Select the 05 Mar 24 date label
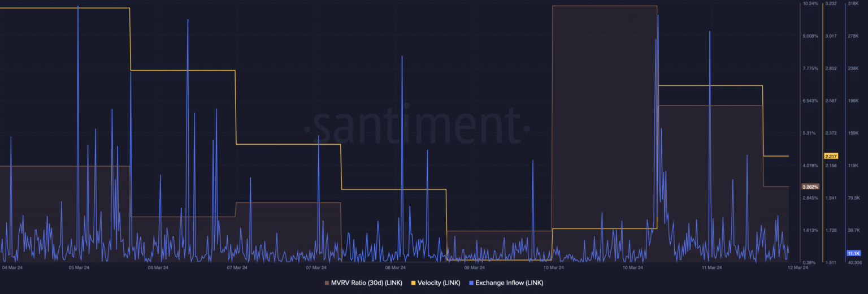Image resolution: width=868 pixels, height=294 pixels. (x=79, y=268)
